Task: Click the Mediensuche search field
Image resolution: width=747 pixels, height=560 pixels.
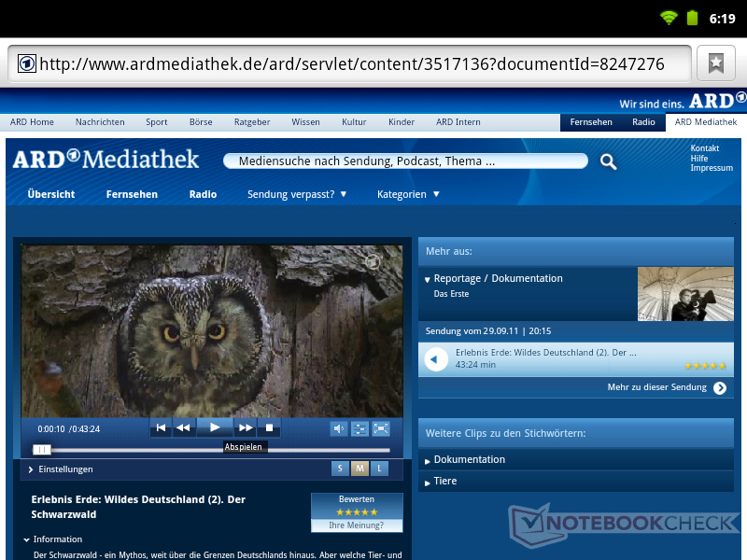Action: click(405, 161)
